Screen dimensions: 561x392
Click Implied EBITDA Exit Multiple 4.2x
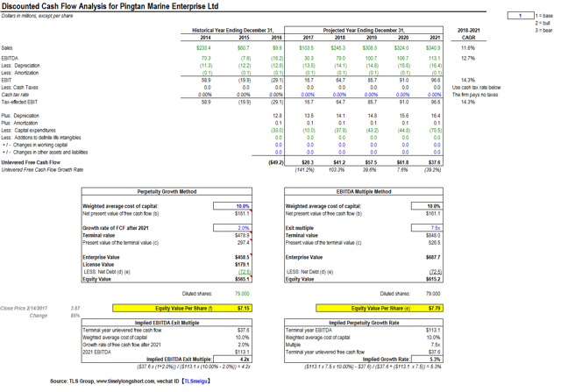tap(232, 359)
